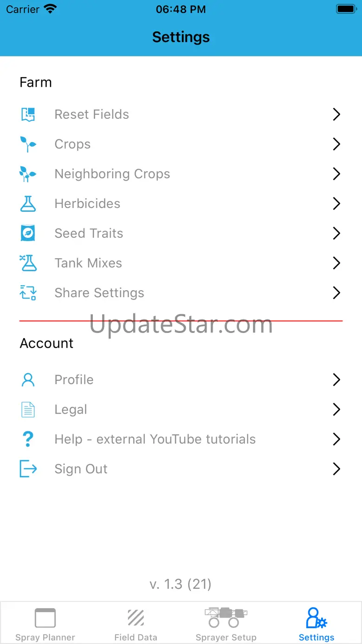This screenshot has width=362, height=644.
Task: Click the Sign Out door icon
Action: click(x=28, y=469)
